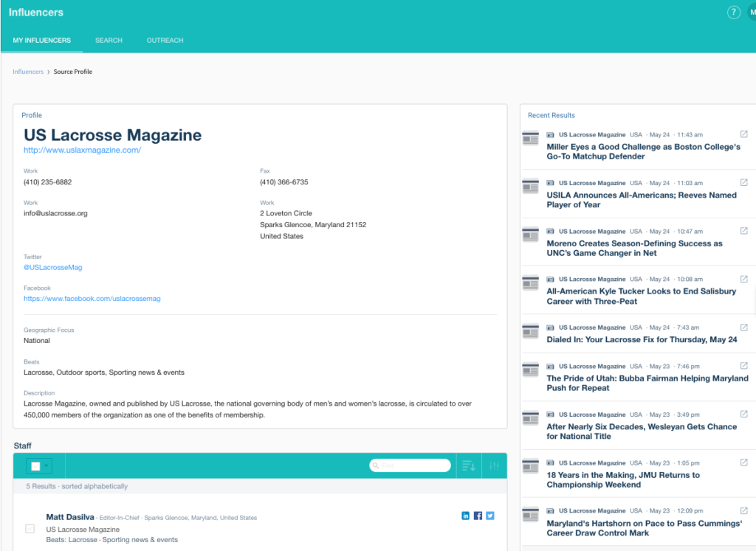
Task: Open the help question mark icon
Action: 733,13
